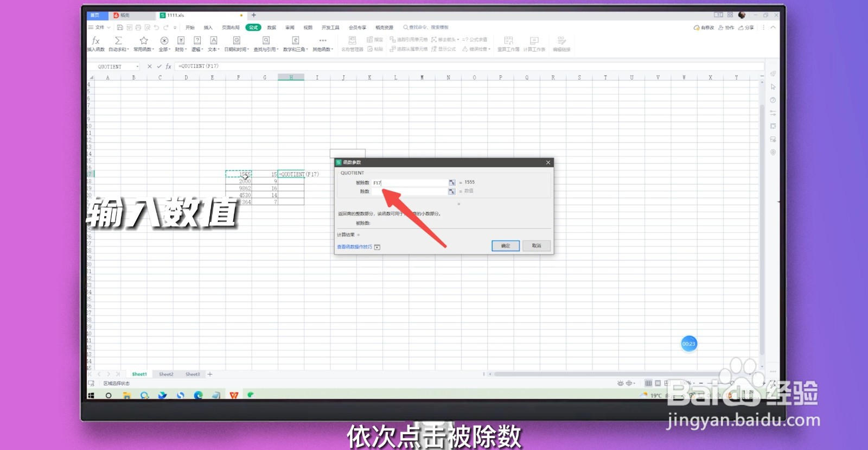Click the redo arrow icon

pos(165,27)
